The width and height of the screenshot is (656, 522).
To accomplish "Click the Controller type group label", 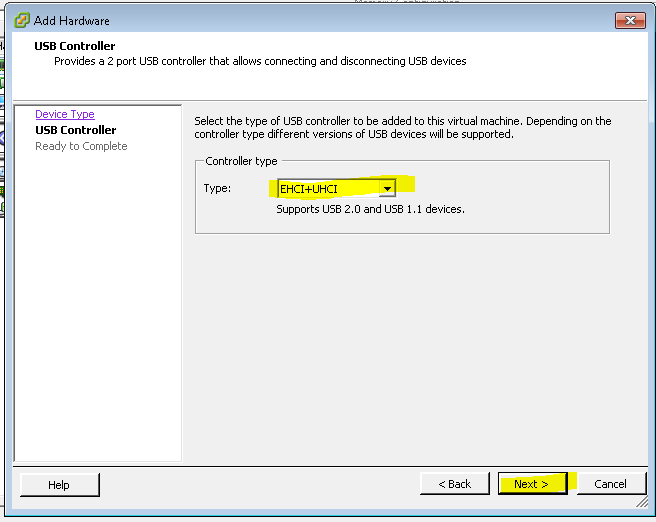I will pyautogui.click(x=241, y=161).
